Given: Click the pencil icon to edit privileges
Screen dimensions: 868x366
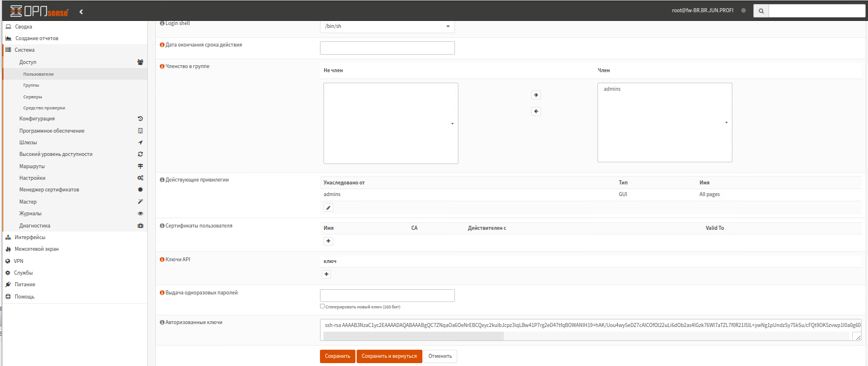Looking at the screenshot, I should point(328,208).
